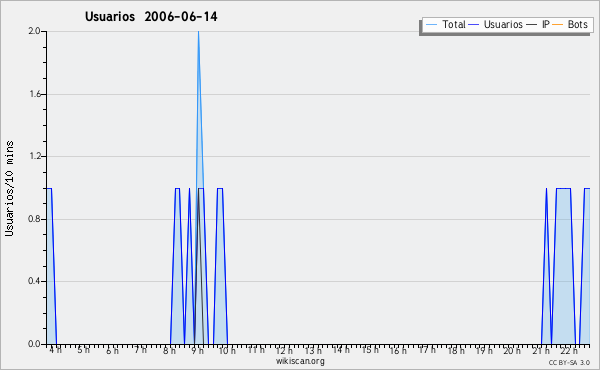600x370 pixels.
Task: Click the 1.2 y-axis value
Action: (34, 156)
